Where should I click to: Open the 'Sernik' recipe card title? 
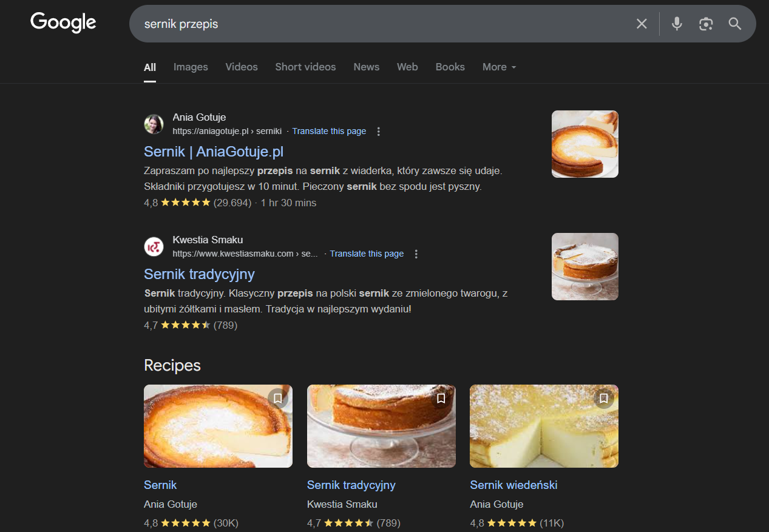click(160, 485)
